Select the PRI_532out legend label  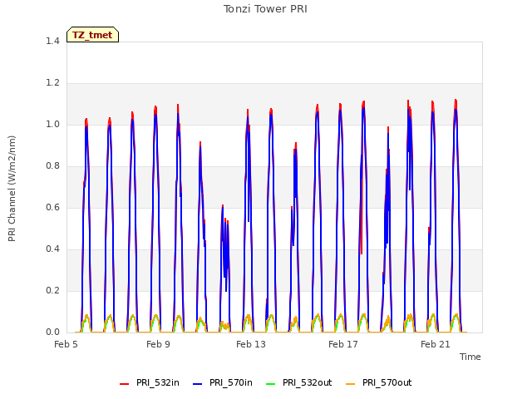click(x=308, y=382)
